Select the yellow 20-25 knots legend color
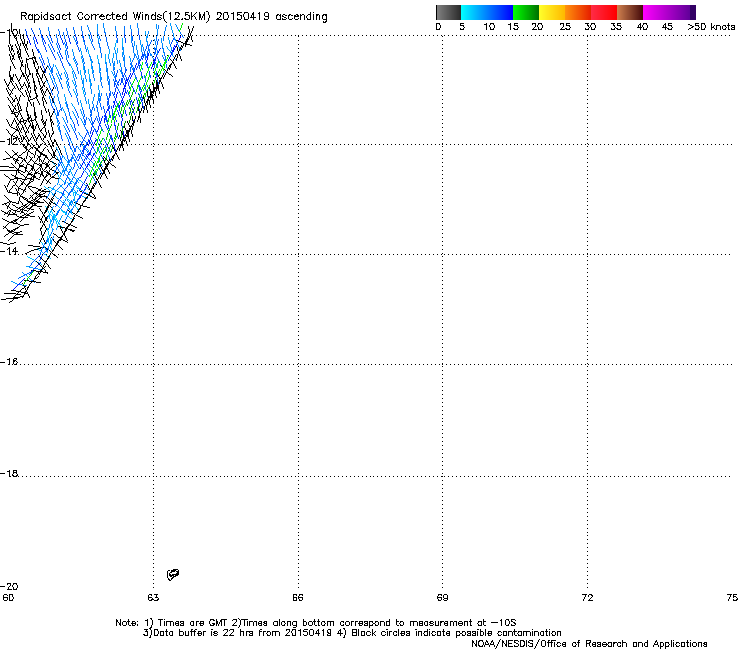 point(552,12)
